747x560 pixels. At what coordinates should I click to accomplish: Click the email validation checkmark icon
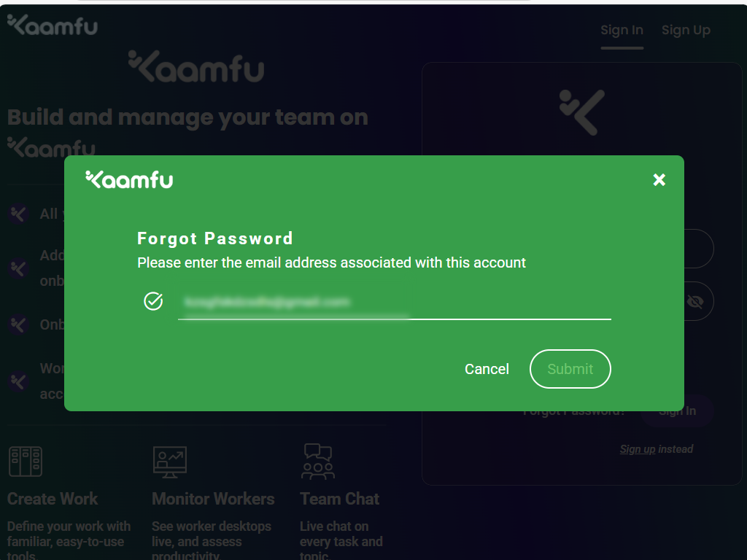pyautogui.click(x=153, y=300)
